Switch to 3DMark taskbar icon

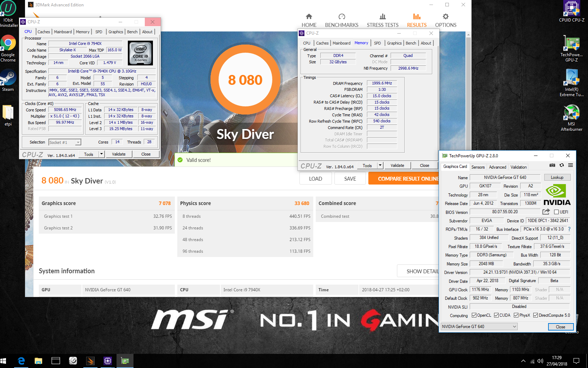tap(90, 361)
